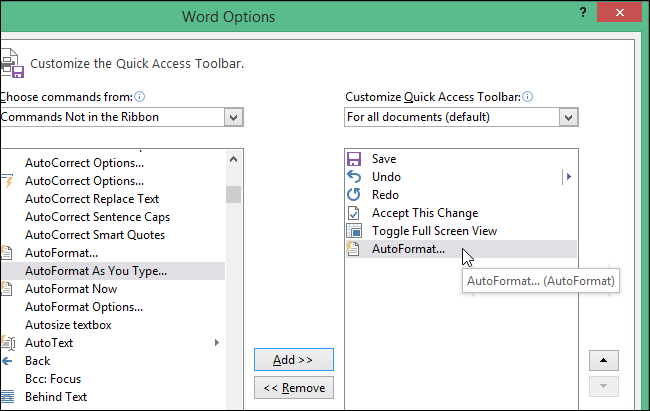This screenshot has width=650, height=411.
Task: Select Back command label
Action: tap(37, 361)
